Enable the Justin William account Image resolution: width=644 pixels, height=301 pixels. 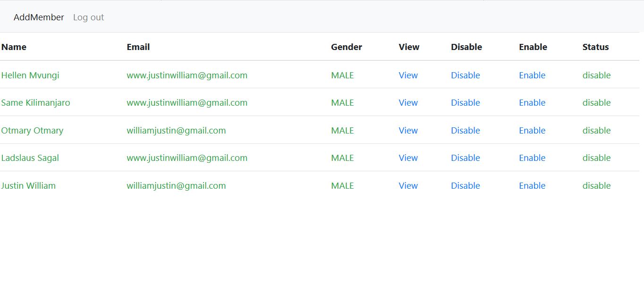532,185
